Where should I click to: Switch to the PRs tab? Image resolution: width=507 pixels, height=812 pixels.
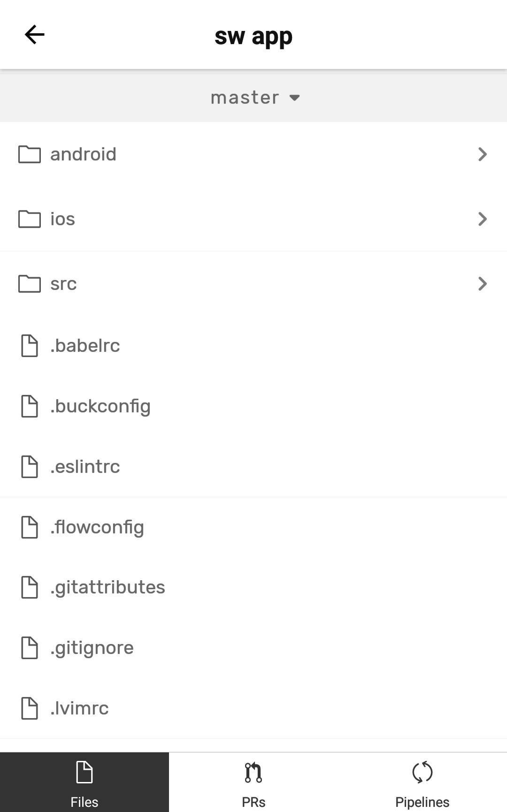[x=253, y=782]
